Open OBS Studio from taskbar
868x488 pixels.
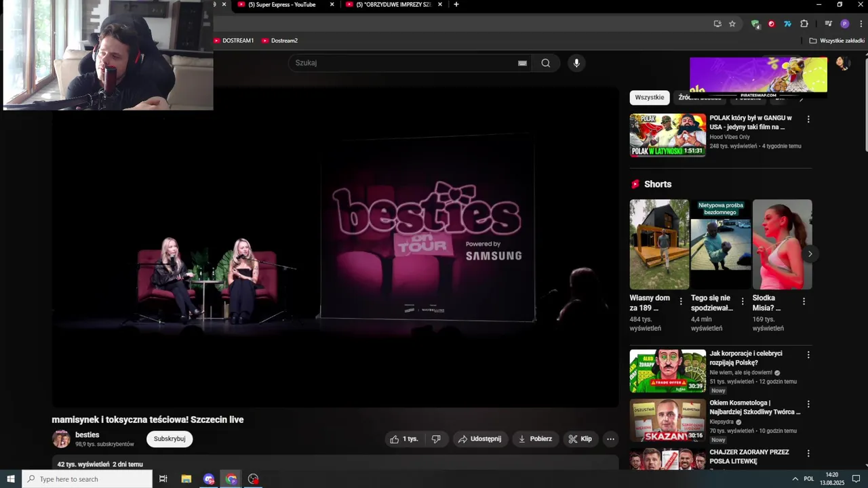click(254, 479)
